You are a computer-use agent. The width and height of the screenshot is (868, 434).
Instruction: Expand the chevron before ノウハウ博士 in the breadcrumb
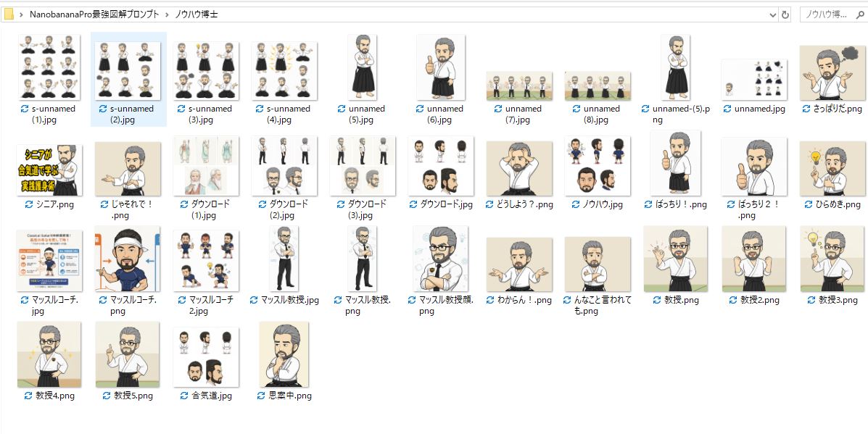(x=167, y=14)
